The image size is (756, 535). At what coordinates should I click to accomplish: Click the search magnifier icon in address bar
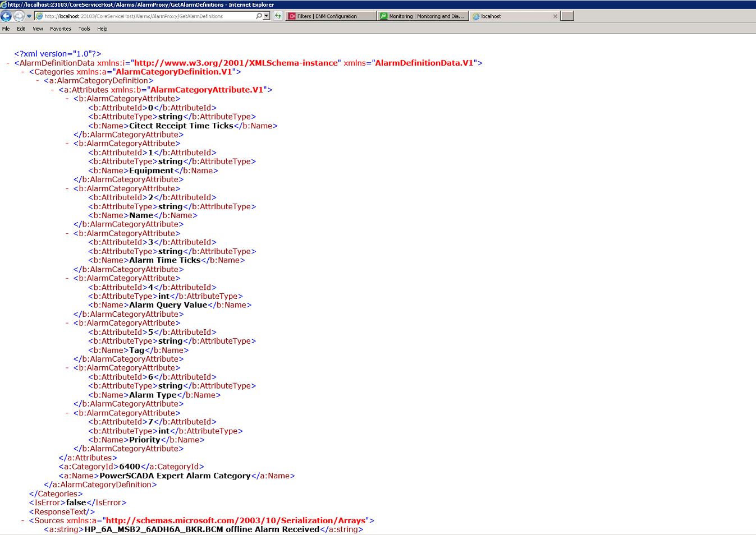(x=259, y=16)
